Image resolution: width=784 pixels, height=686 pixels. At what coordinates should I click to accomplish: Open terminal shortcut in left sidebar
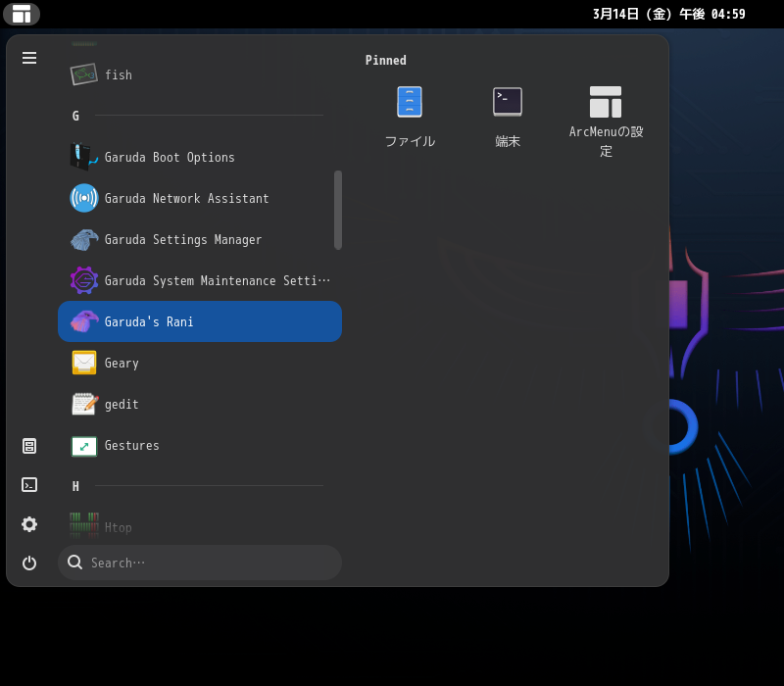pyautogui.click(x=29, y=484)
